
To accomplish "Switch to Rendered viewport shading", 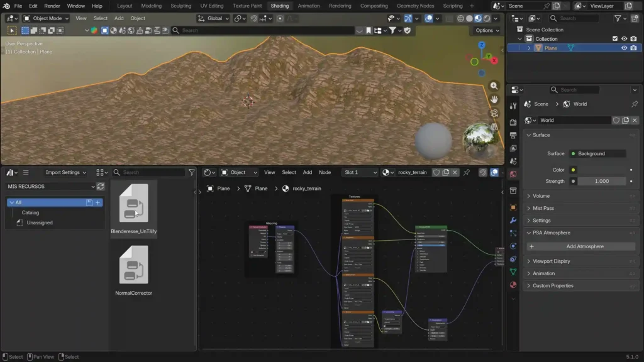I will pyautogui.click(x=487, y=18).
